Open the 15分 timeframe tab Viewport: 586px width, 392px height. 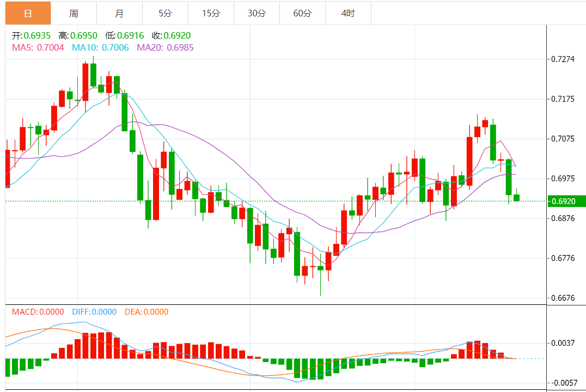(x=211, y=14)
